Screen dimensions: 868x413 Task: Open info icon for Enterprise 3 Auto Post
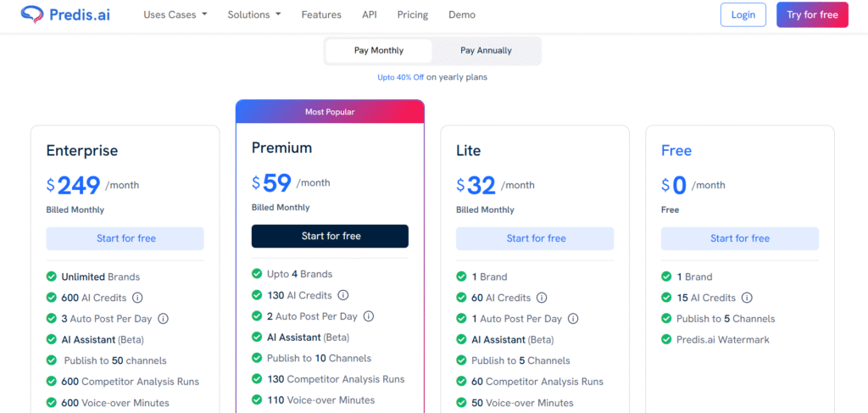[164, 319]
